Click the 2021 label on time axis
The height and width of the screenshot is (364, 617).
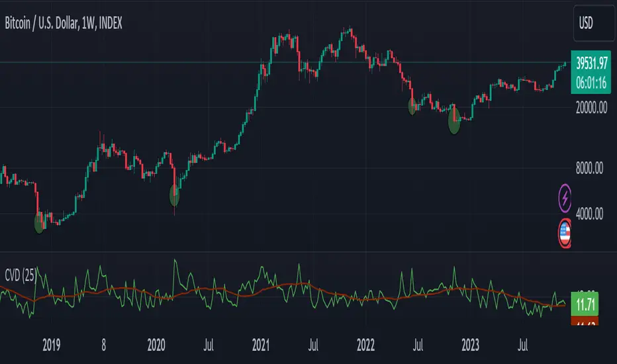coord(261,344)
